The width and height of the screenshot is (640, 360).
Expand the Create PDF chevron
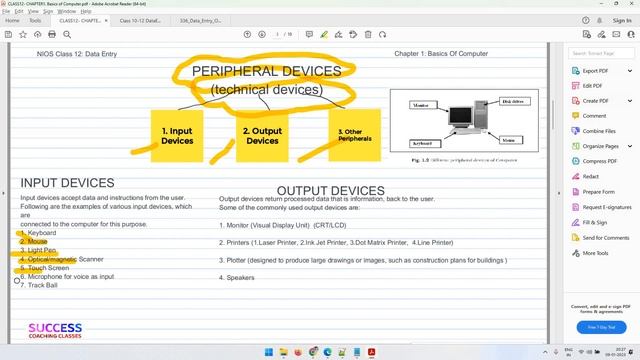click(630, 101)
